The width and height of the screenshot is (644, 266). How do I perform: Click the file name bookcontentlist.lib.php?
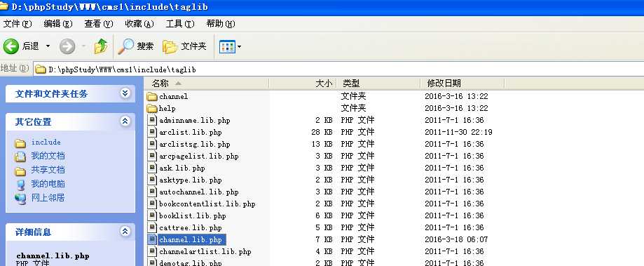point(207,204)
